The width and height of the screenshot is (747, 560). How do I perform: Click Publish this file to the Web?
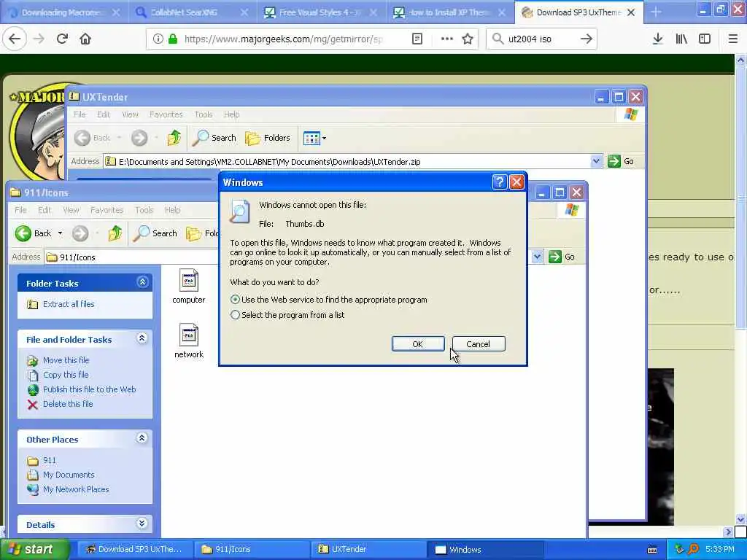89,389
